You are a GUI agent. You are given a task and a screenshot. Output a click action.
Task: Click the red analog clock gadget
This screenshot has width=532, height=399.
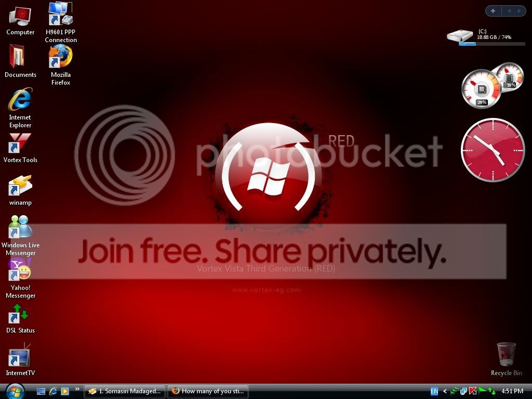pyautogui.click(x=493, y=150)
